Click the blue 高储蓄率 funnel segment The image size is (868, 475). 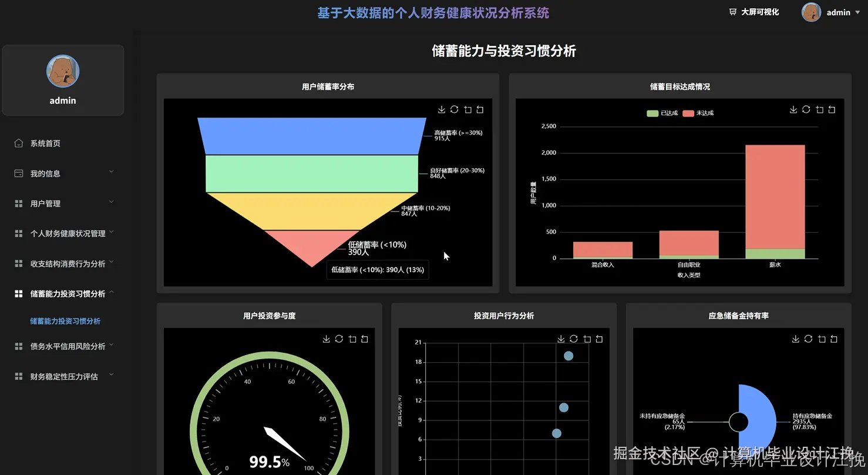[x=312, y=136]
